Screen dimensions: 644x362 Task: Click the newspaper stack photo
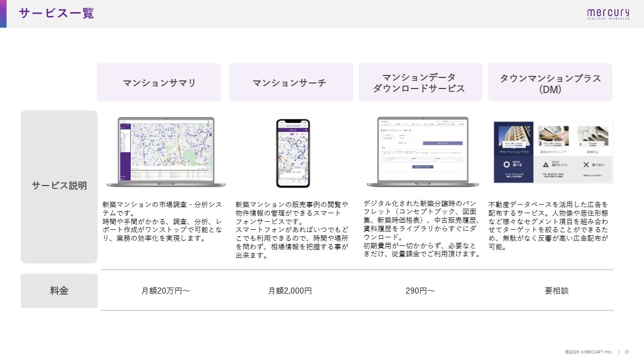(593, 135)
